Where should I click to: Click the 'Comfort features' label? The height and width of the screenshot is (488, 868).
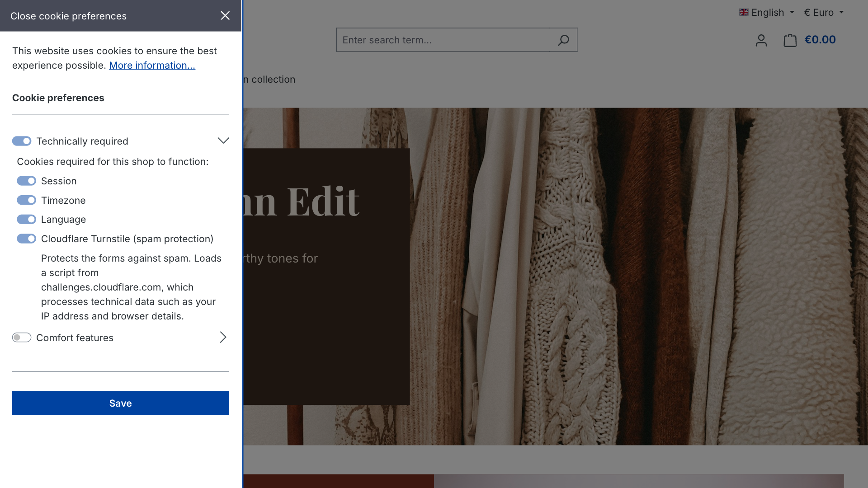(75, 338)
